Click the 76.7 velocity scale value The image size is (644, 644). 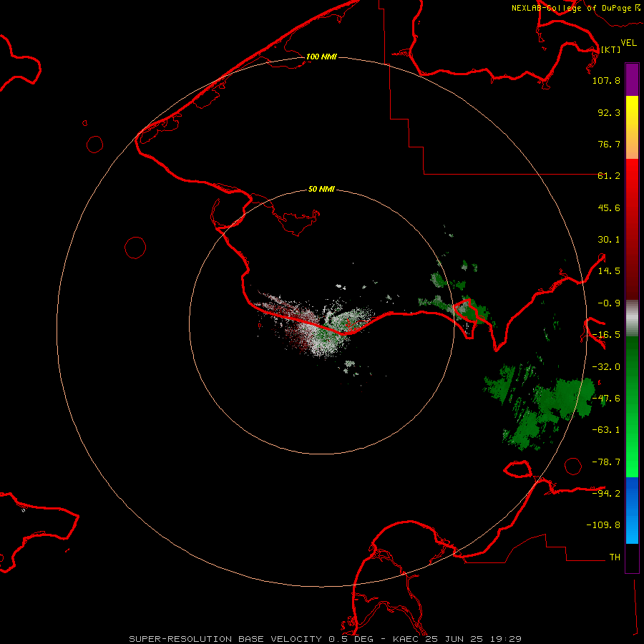[609, 144]
